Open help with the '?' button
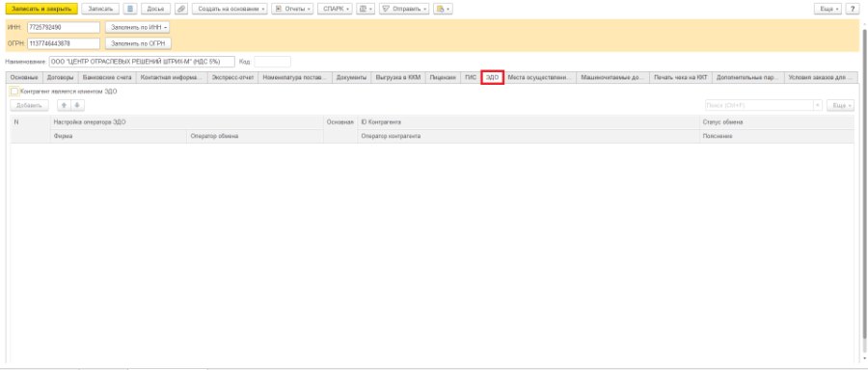 pos(853,9)
